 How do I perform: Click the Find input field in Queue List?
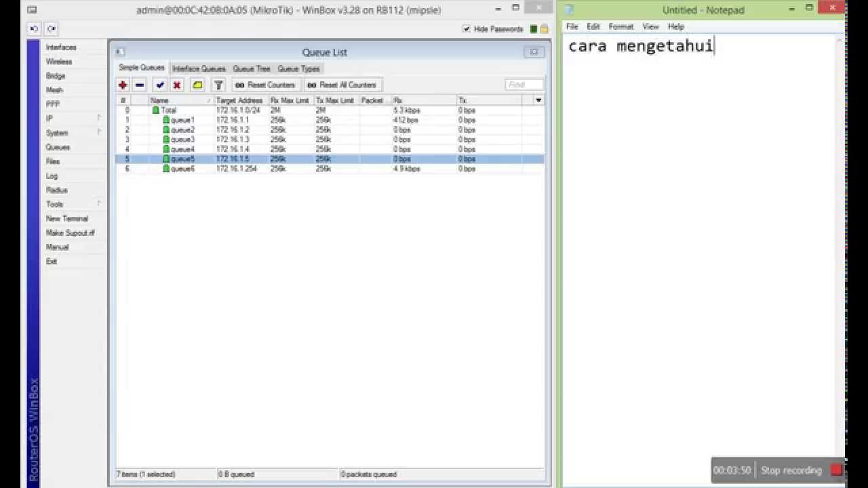tap(524, 85)
